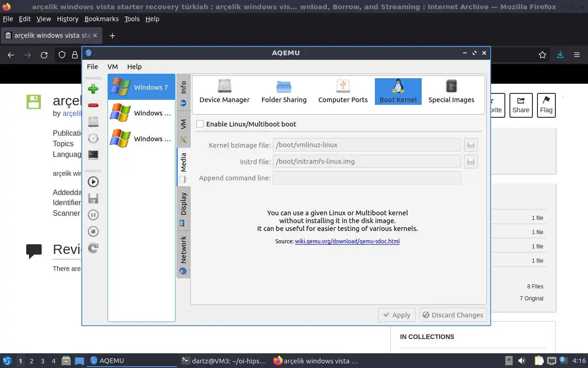Open Folder Sharing section
The height and width of the screenshot is (368, 588).
(x=284, y=92)
